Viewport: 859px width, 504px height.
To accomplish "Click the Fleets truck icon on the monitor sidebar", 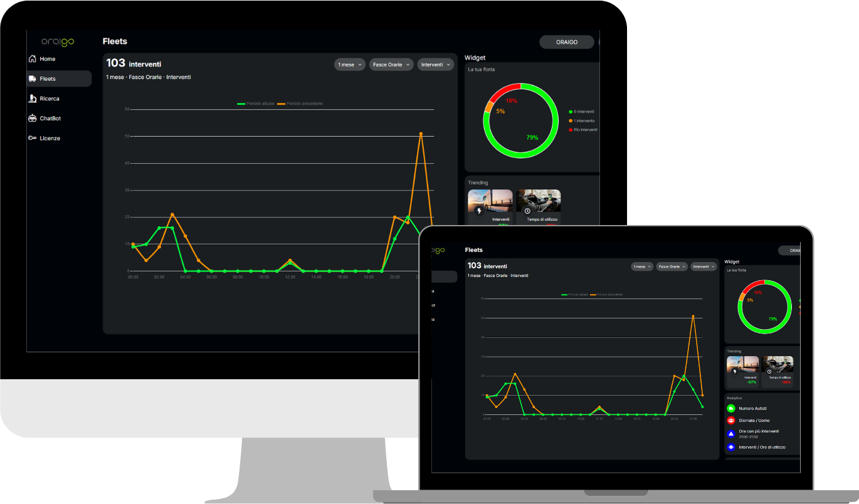I will (x=32, y=79).
